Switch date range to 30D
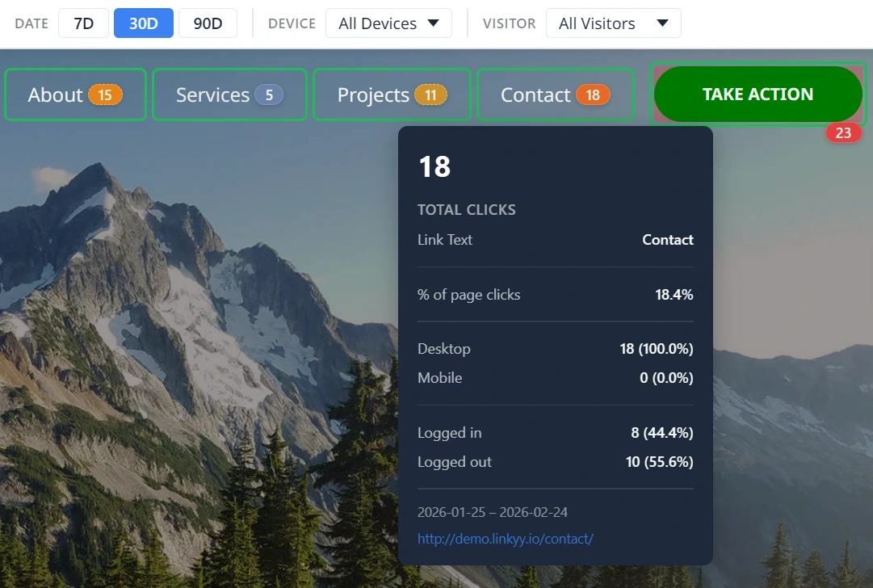Image resolution: width=873 pixels, height=588 pixels. (x=144, y=23)
